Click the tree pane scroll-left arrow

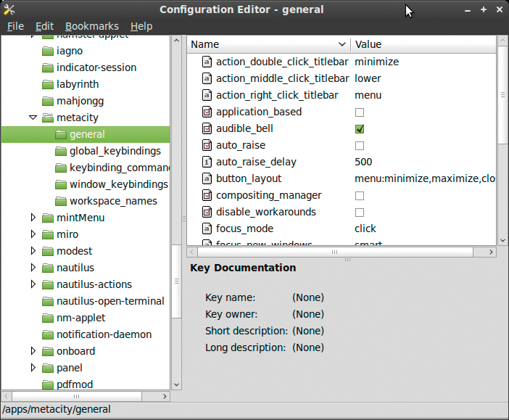click(x=7, y=396)
